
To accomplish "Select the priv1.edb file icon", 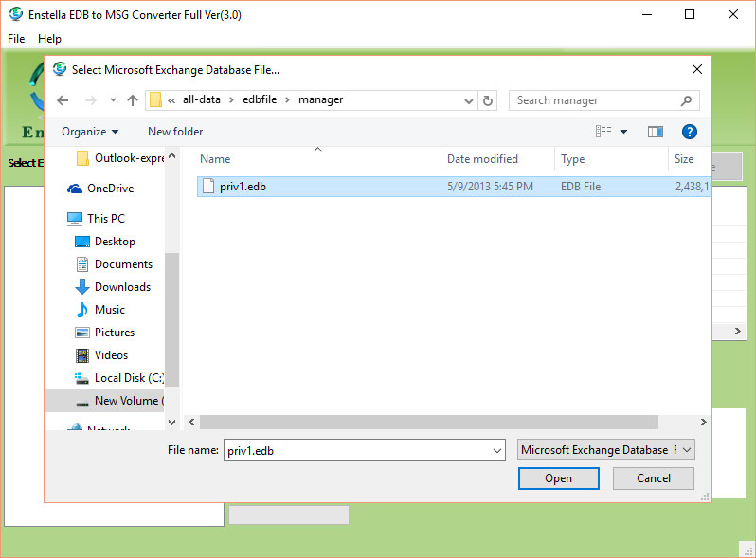I will 207,187.
